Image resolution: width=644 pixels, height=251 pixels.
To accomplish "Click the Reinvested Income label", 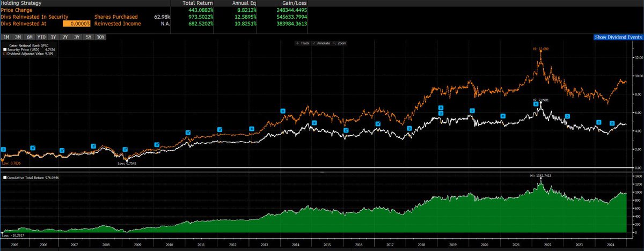I will coord(117,24).
